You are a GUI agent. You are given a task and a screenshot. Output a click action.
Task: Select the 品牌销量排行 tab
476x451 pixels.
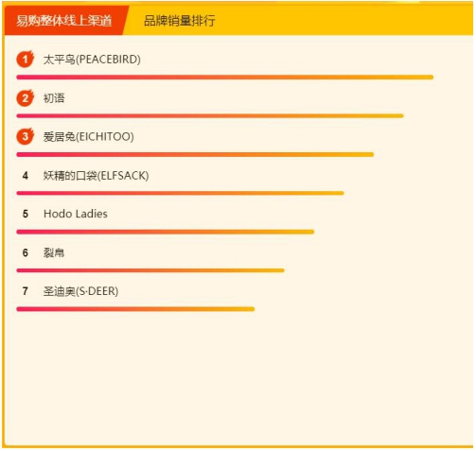point(180,21)
